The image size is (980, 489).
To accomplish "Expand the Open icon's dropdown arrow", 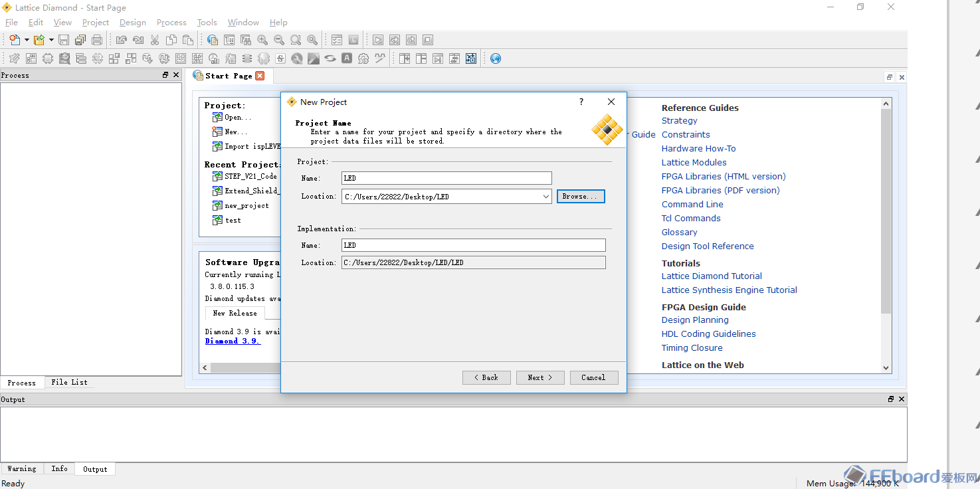I will (51, 40).
